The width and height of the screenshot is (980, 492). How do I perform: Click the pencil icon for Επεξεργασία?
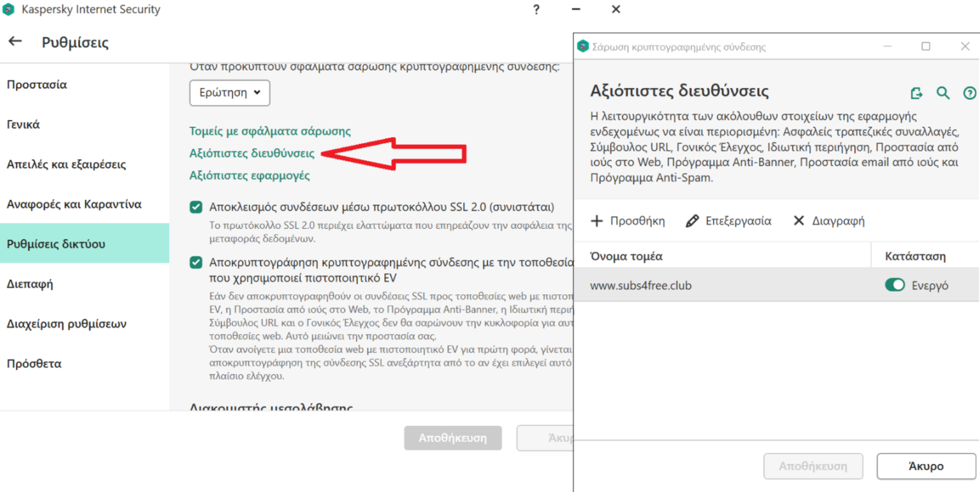[x=692, y=221]
